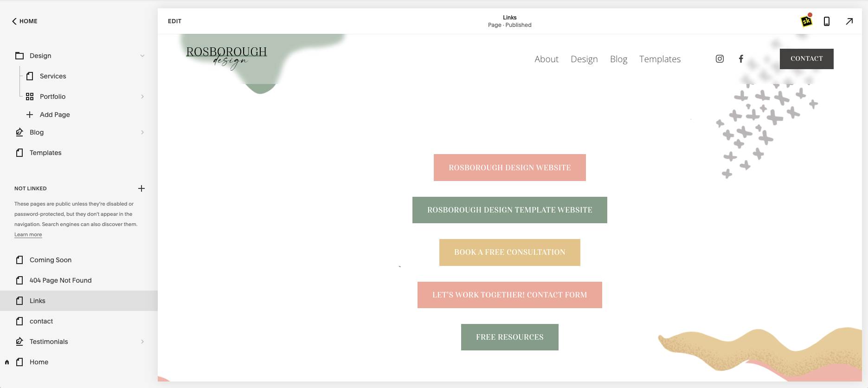The height and width of the screenshot is (388, 868).
Task: Select the Testimonials label
Action: click(49, 342)
